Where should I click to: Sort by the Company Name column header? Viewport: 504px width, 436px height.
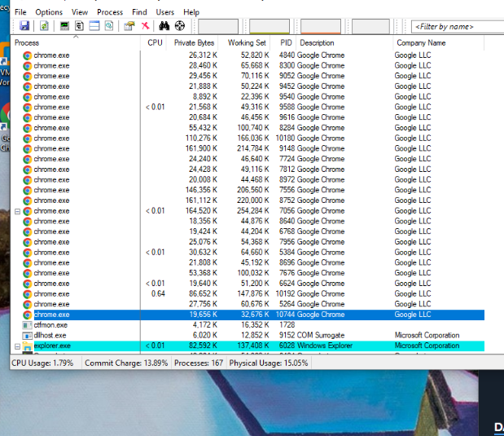438,43
